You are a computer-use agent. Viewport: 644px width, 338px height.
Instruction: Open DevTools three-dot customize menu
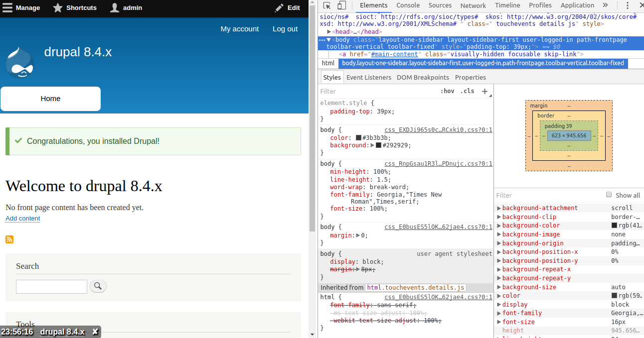(x=627, y=5)
